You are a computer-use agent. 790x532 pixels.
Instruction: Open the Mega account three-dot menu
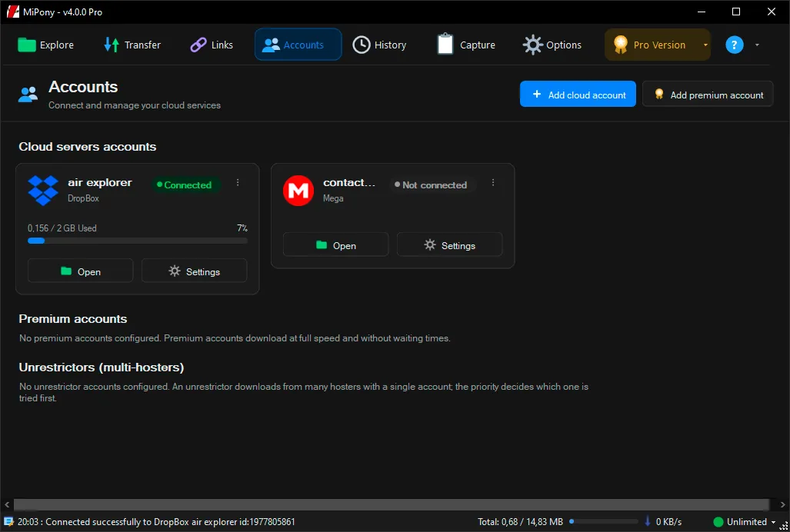[493, 183]
